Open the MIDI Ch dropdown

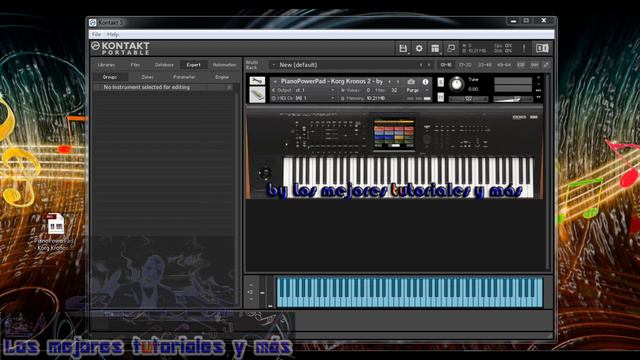pos(333,98)
